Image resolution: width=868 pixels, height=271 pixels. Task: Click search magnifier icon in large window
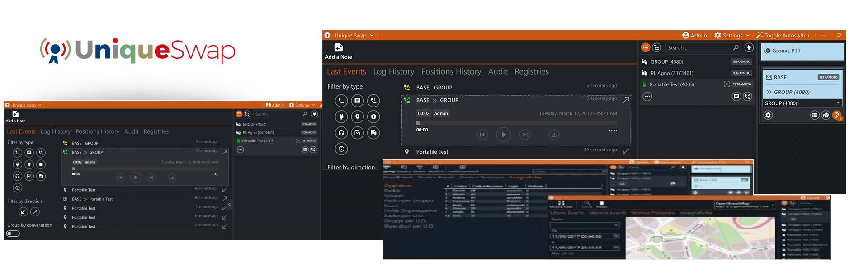click(736, 47)
